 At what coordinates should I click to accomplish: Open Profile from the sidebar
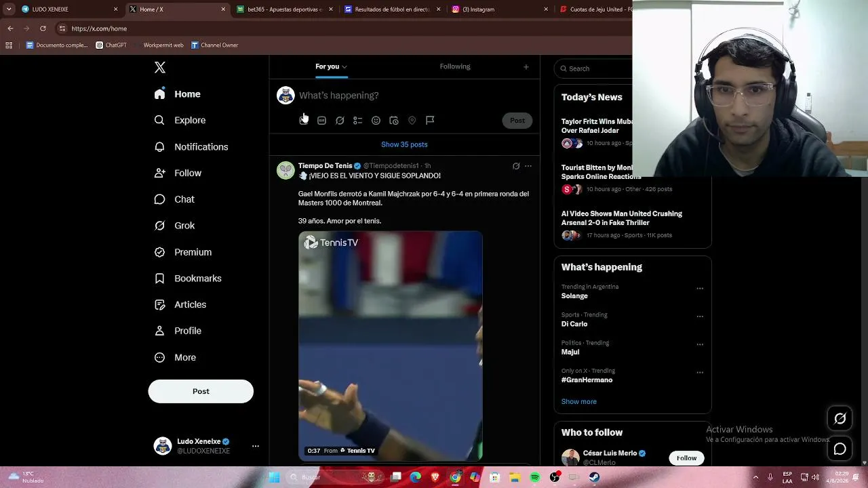[x=178, y=331]
